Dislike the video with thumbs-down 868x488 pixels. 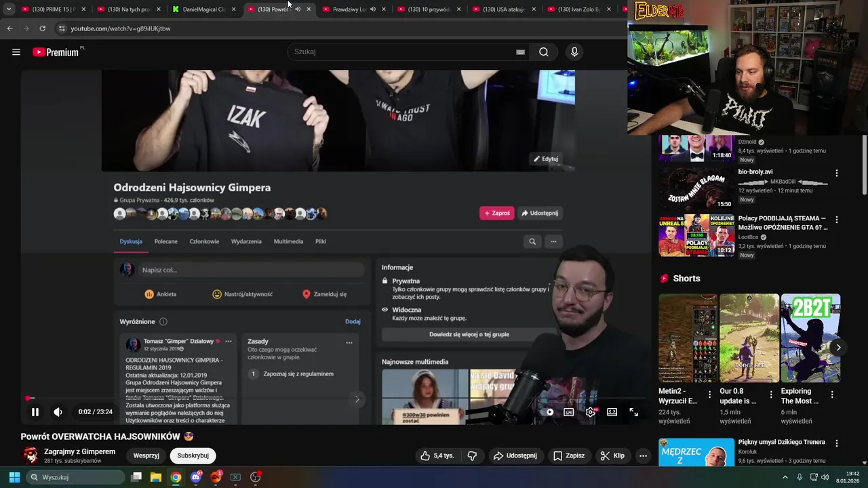pos(473,455)
